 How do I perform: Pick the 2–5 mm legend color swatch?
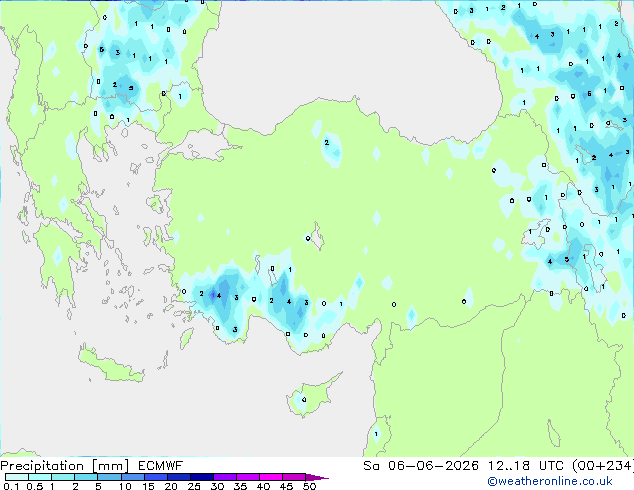(86, 477)
